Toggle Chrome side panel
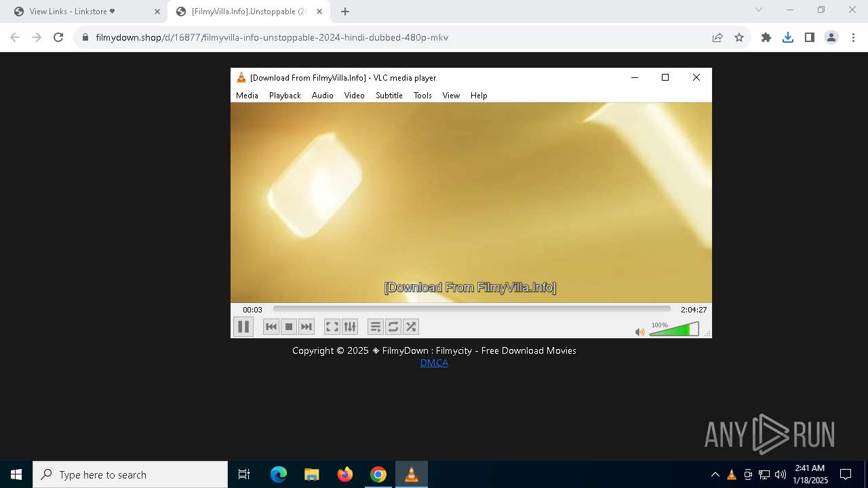 click(810, 37)
